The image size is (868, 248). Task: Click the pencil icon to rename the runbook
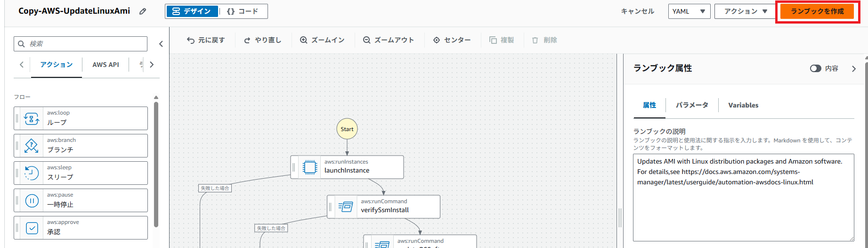pos(143,11)
